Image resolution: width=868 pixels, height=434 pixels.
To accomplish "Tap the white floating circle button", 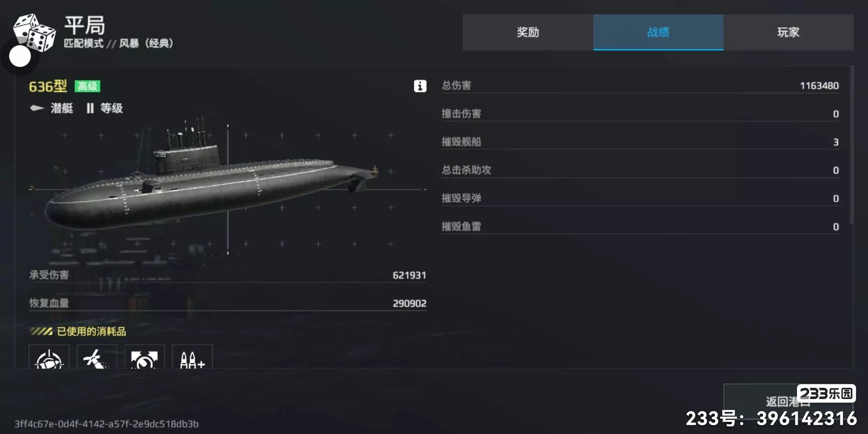I will point(20,56).
